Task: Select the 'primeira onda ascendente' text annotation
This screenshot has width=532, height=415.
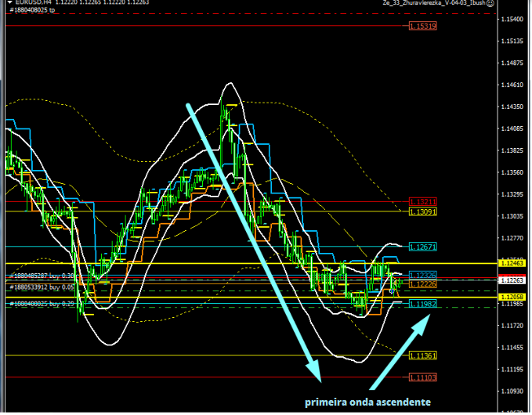Action: click(367, 402)
